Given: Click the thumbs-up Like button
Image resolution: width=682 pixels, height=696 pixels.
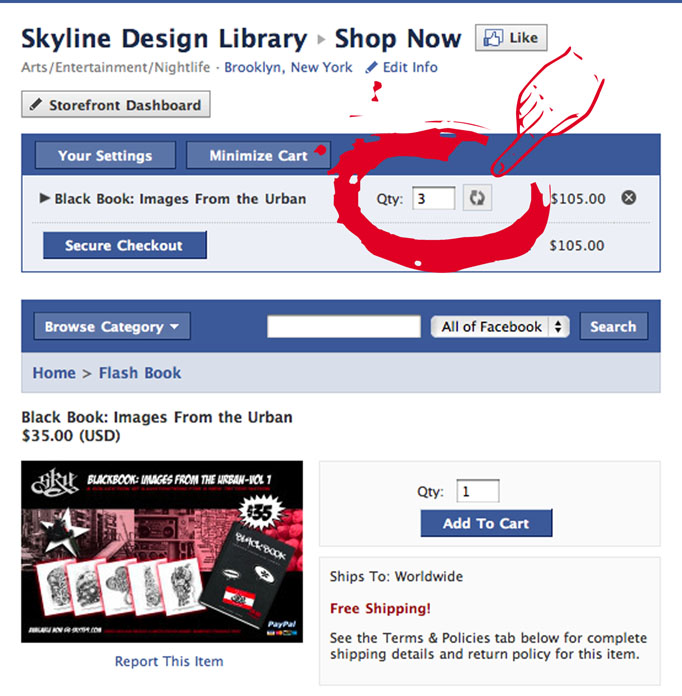Looking at the screenshot, I should pos(511,38).
